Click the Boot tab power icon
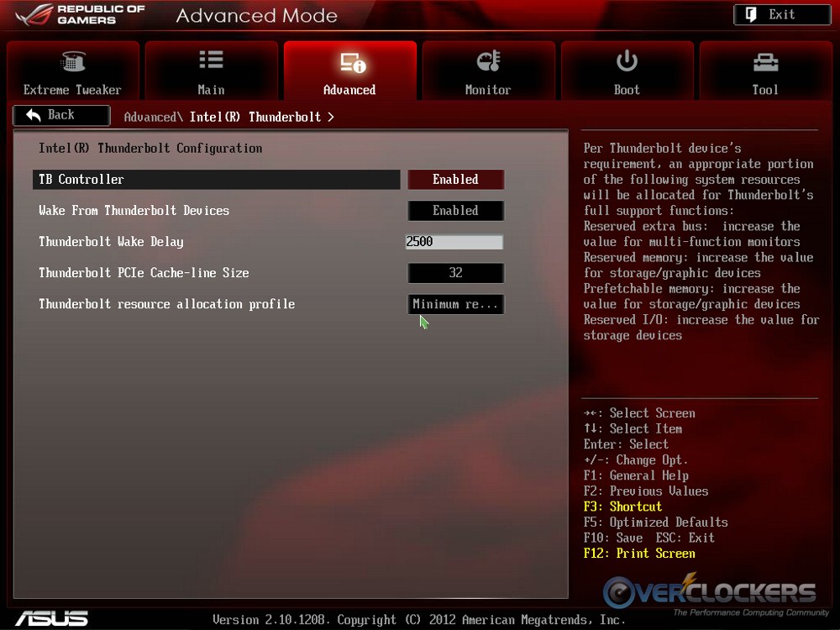The height and width of the screenshot is (630, 840). 627,60
